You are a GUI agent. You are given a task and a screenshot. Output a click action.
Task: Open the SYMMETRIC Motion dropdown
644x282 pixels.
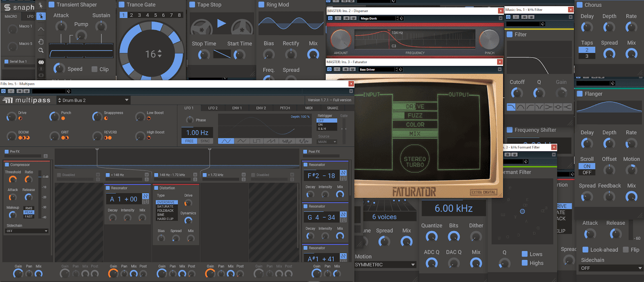[385, 265]
